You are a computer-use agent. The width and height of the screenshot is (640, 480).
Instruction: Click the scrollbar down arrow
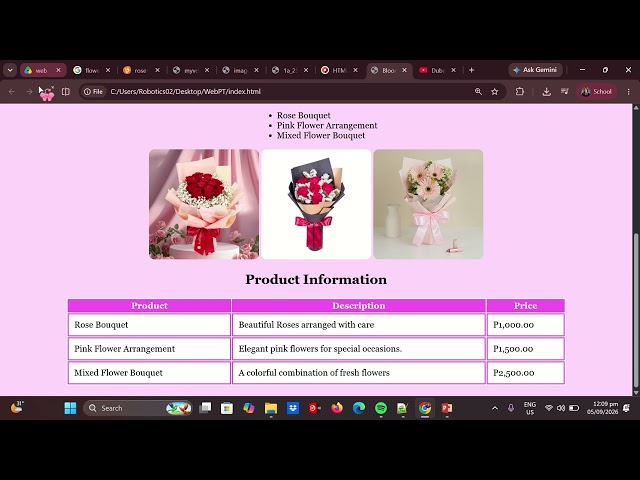click(636, 392)
